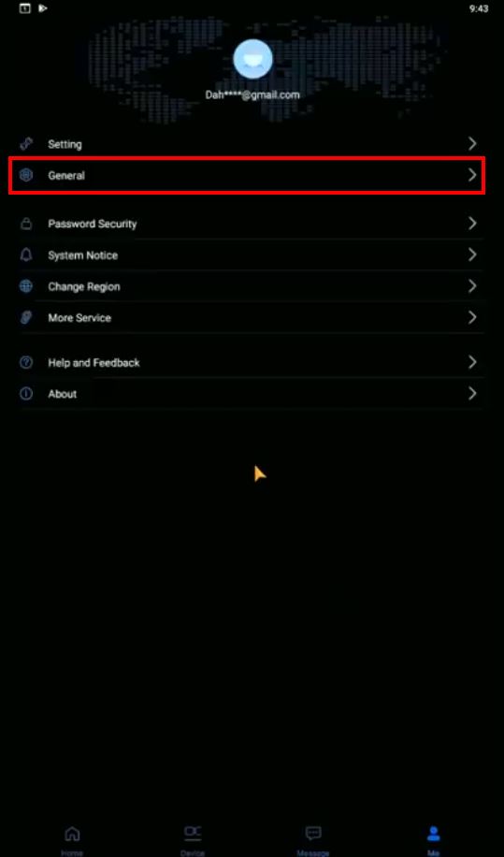Image resolution: width=504 pixels, height=857 pixels.
Task: Click the Help and Feedback question icon
Action: tap(25, 362)
